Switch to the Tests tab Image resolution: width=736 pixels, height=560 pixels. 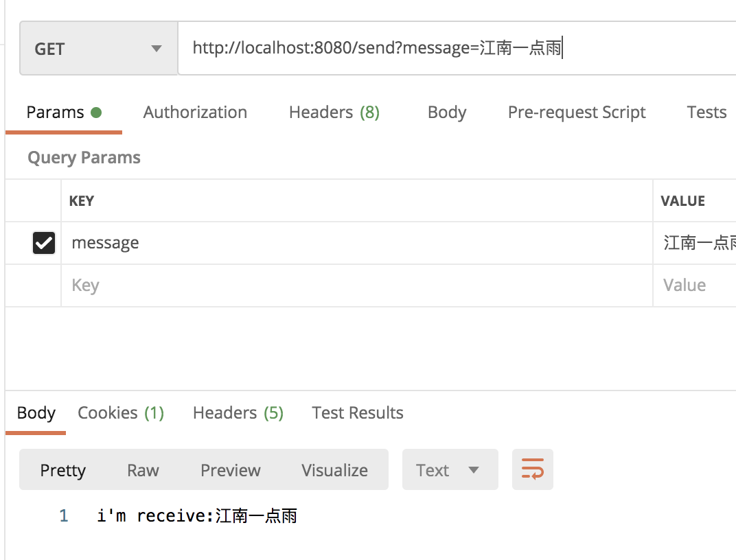[x=706, y=113]
